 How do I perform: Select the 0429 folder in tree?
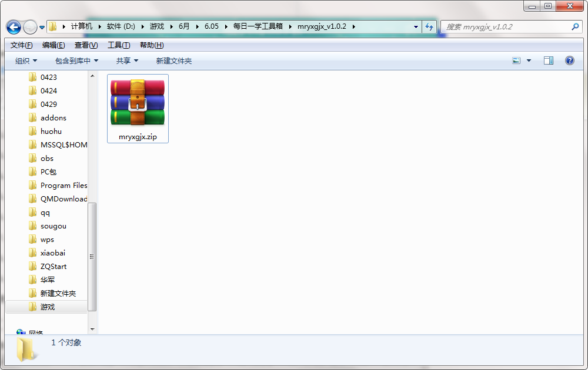(49, 104)
